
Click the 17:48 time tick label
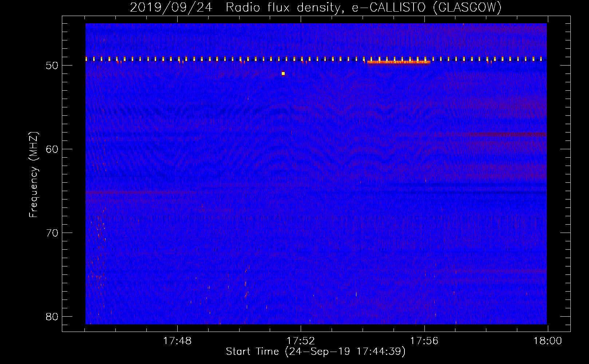pyautogui.click(x=177, y=341)
